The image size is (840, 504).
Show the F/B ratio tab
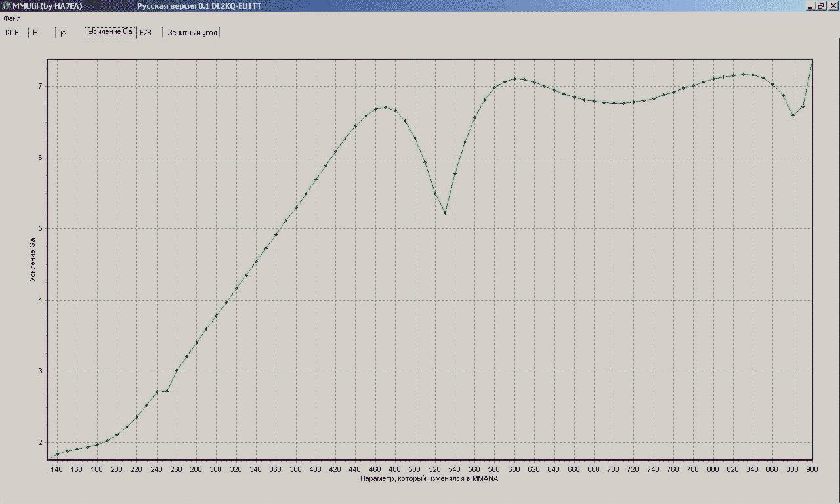coord(146,32)
